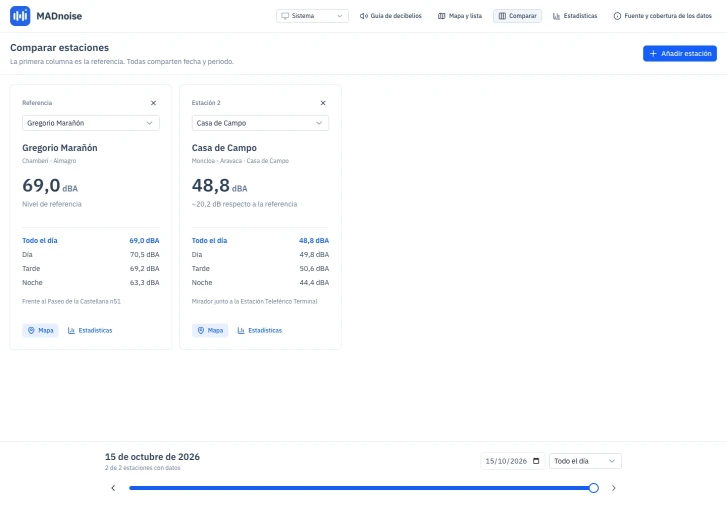Viewport: 727px width, 512px height.
Task: Click the 15 de octubre de 2026 heading
Action: pos(153,457)
